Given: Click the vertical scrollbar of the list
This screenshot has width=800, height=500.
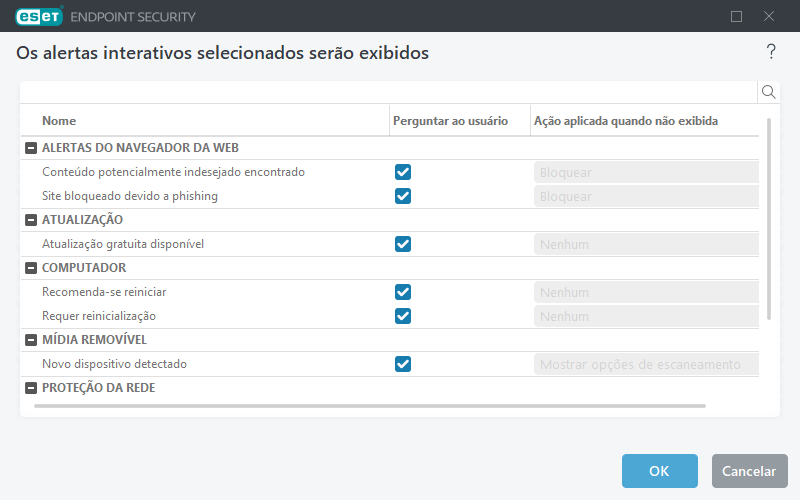Looking at the screenshot, I should 769,219.
